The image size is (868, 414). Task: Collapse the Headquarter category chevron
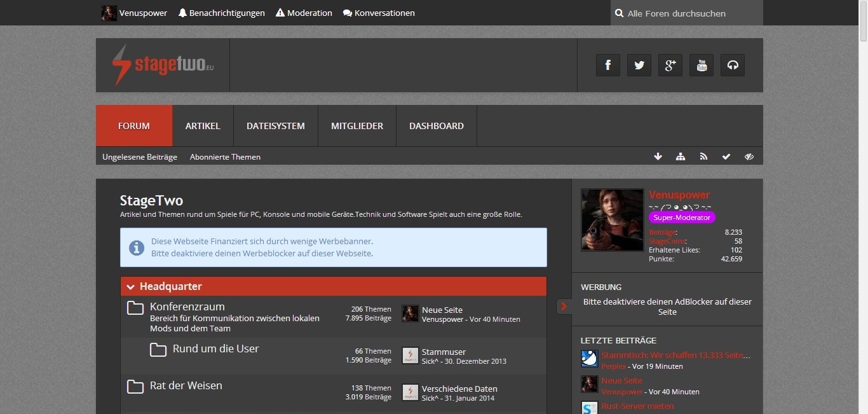tap(130, 287)
